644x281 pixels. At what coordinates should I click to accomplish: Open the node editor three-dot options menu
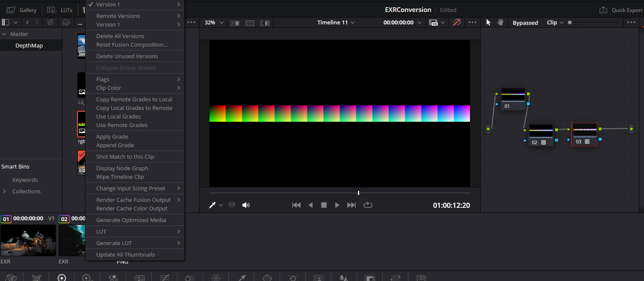pyautogui.click(x=631, y=22)
